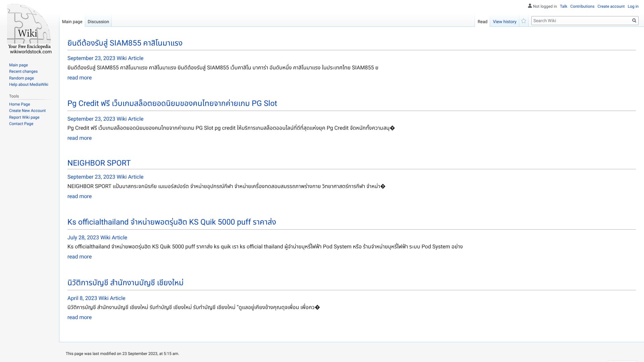The width and height of the screenshot is (644, 362).
Task: Click read more under Pg Credit article
Action: (79, 138)
